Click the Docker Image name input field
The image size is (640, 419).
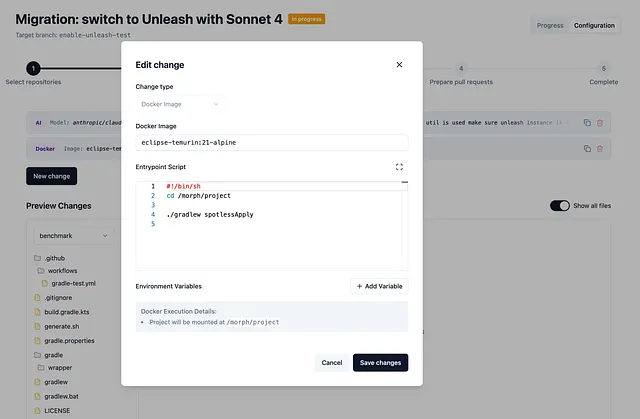(272, 142)
